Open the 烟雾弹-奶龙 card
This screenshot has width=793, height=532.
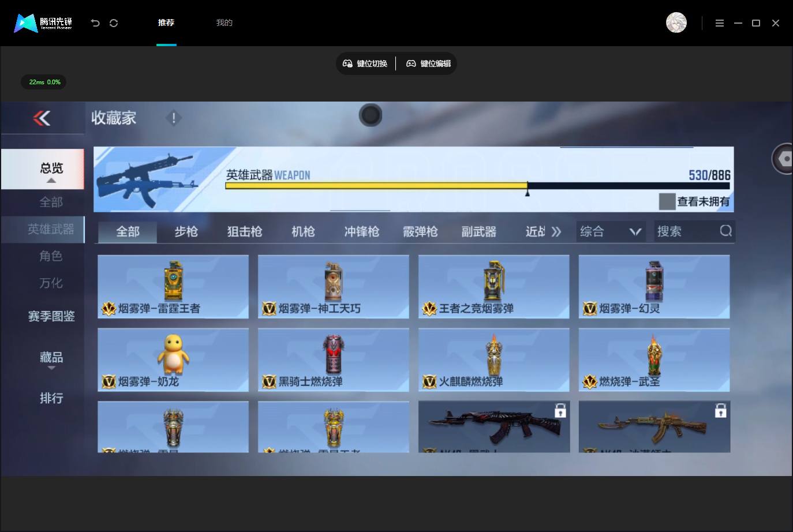pos(173,360)
